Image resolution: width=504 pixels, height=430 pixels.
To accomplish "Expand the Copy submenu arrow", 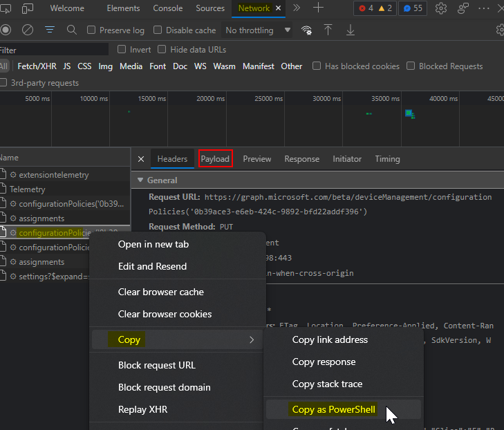I will (252, 339).
